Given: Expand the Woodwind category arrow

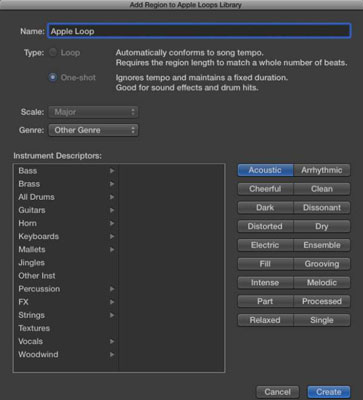Looking at the screenshot, I should 112,354.
